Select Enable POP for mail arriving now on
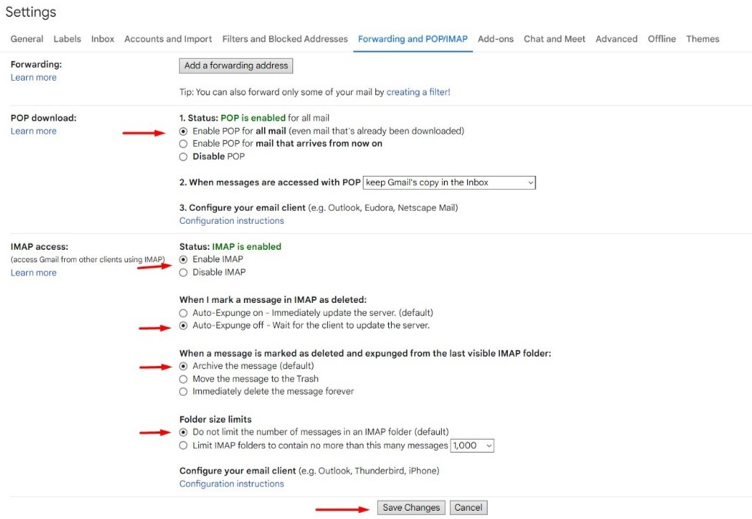 (x=183, y=144)
